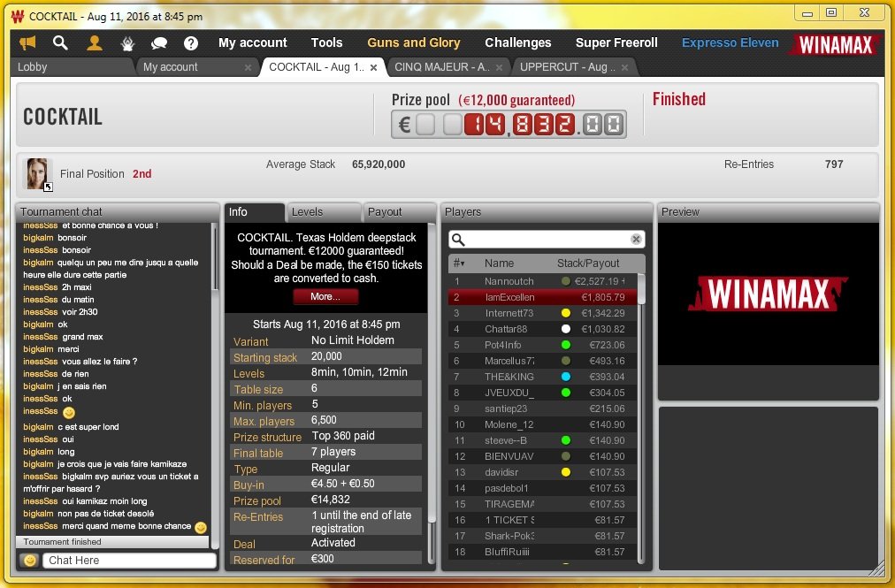Click the crown rewards icon
Viewport: 895px width, 588px height.
[x=127, y=42]
